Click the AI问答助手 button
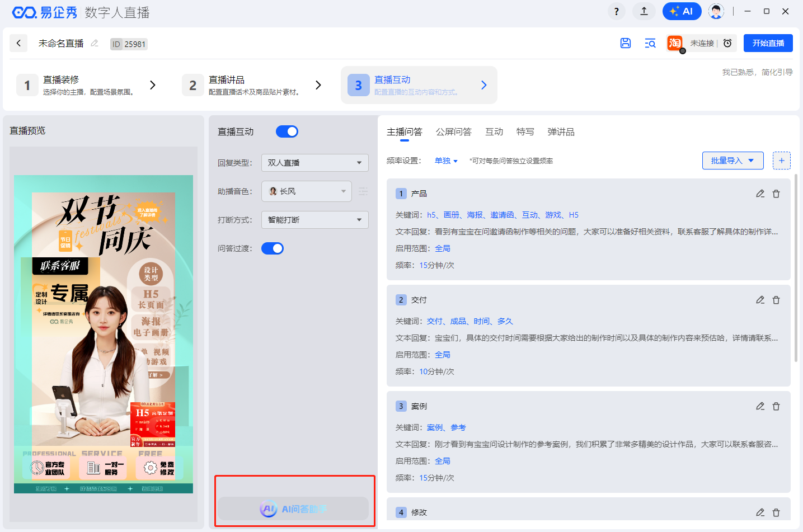This screenshot has height=532, width=803. [293, 509]
